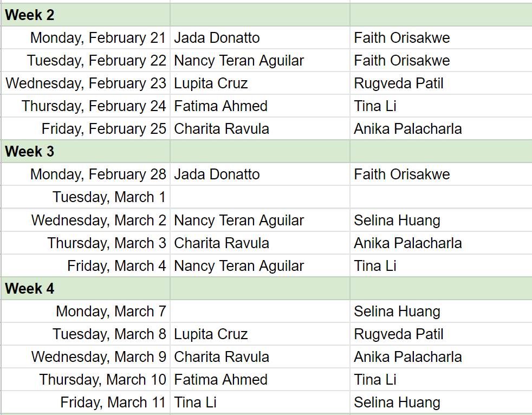Select Tina Li in the Thursday, March 10 row
This screenshot has height=415, width=532.
point(375,380)
